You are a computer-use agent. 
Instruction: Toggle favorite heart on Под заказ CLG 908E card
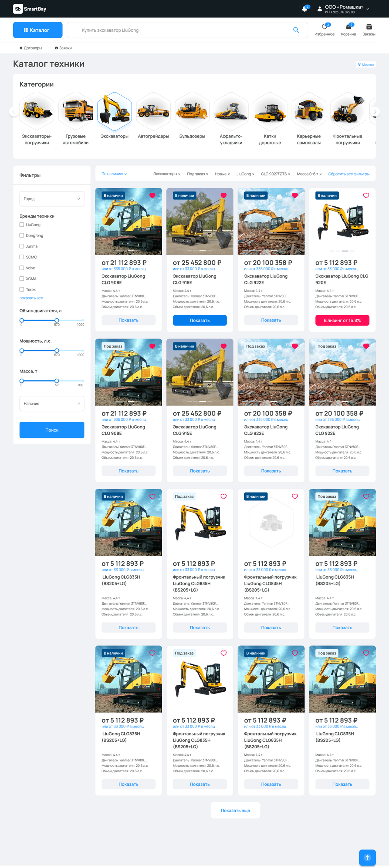pyautogui.click(x=152, y=346)
